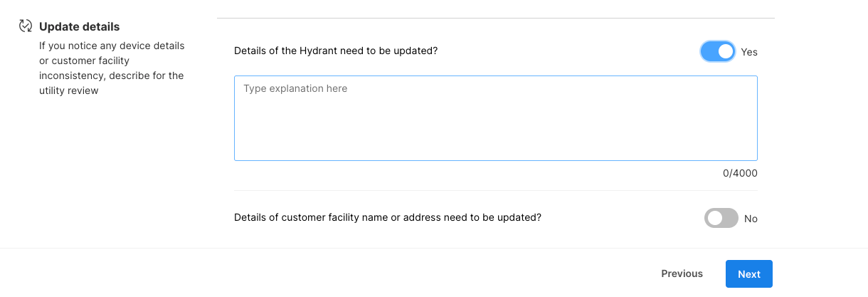Click the 'Yes' label beside Hydrant toggle

pyautogui.click(x=749, y=52)
